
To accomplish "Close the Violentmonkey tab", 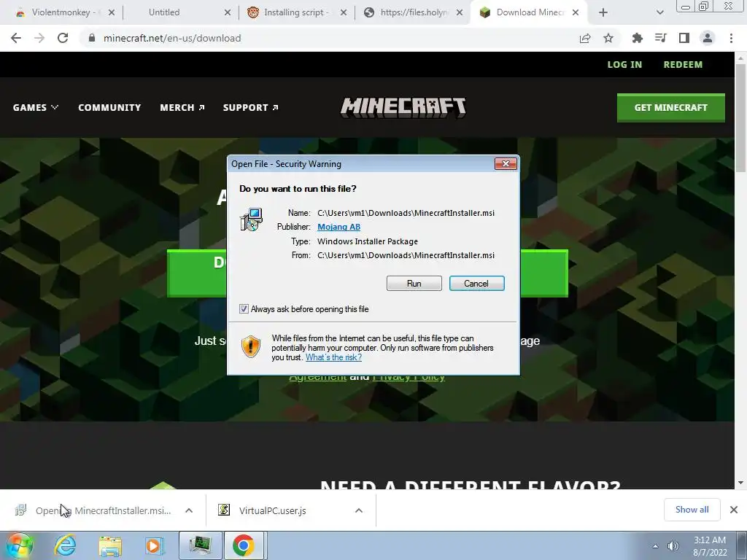I will point(112,13).
